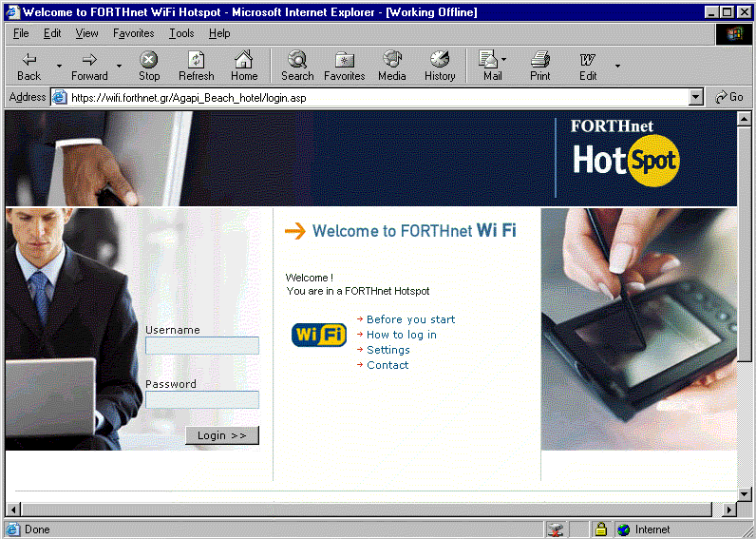Open the Edit button dropdown arrow
The height and width of the screenshot is (539, 756).
tap(617, 67)
